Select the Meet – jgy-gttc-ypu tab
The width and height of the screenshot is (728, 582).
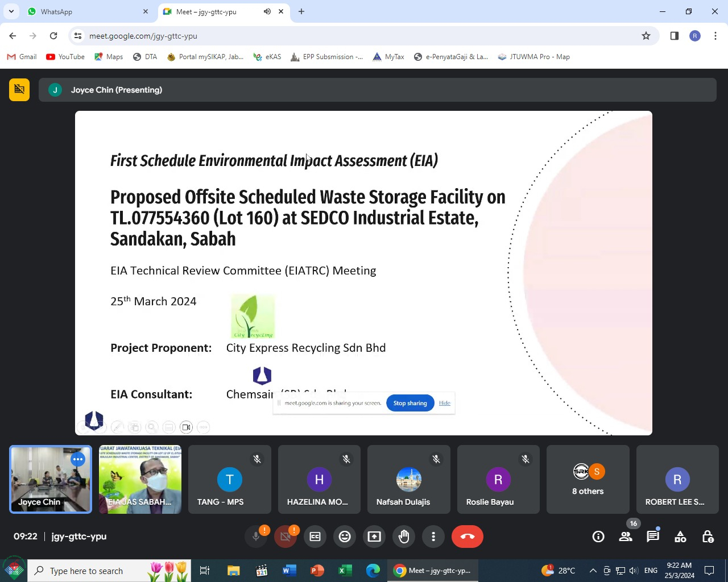tap(223, 11)
